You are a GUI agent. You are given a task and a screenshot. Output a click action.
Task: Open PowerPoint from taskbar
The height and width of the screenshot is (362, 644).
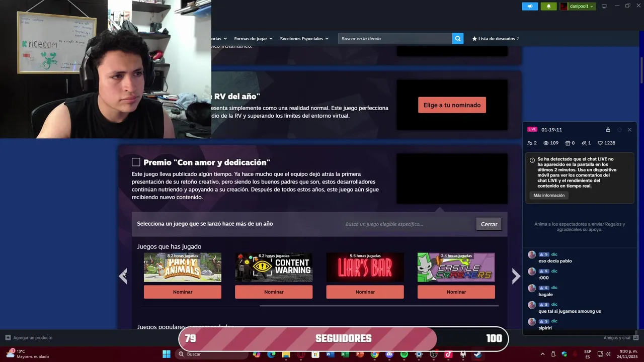pos(360,354)
